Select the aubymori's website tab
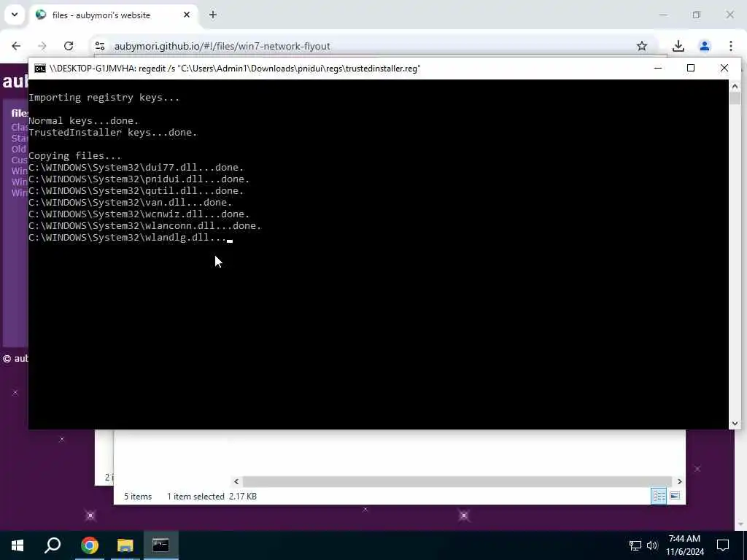Screen dimensions: 747x560 tap(115, 15)
